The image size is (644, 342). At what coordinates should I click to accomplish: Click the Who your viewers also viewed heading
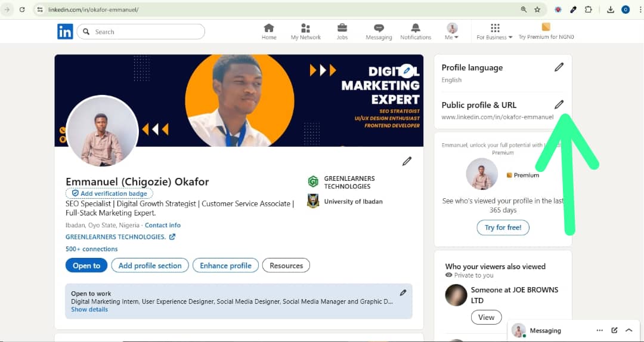tap(496, 266)
